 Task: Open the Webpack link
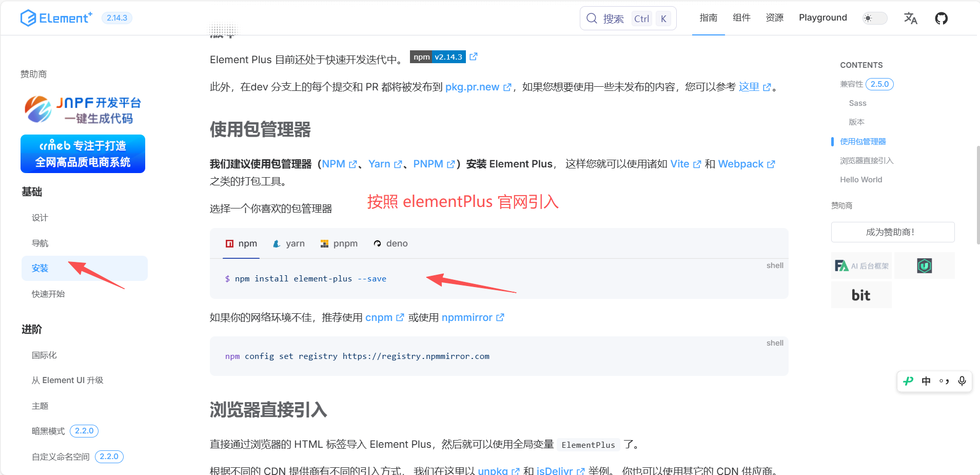point(747,164)
